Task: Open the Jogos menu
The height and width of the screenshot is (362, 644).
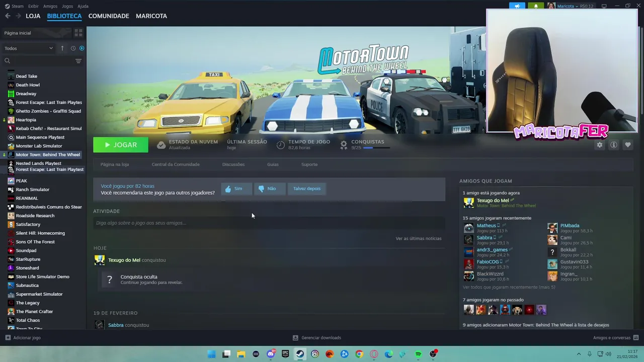Action: 67,6
